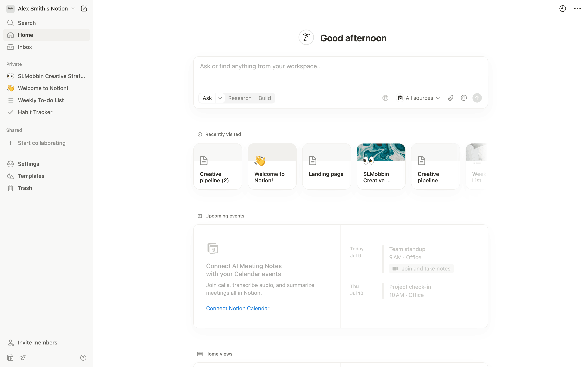Screen dimensions: 588x367
Task: Open Notion Calendar icon in sidebar footer
Action: [10, 357]
